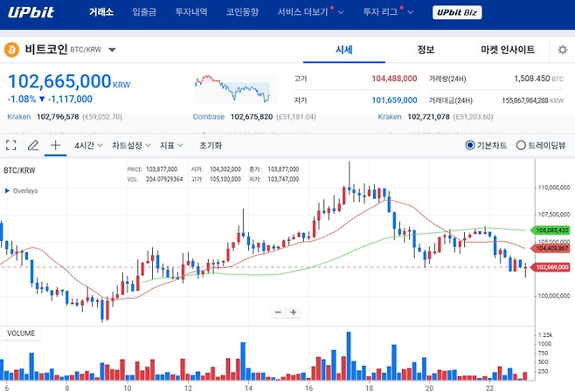575x392 pixels.
Task: Open the 입출금 menu
Action: [x=144, y=12]
